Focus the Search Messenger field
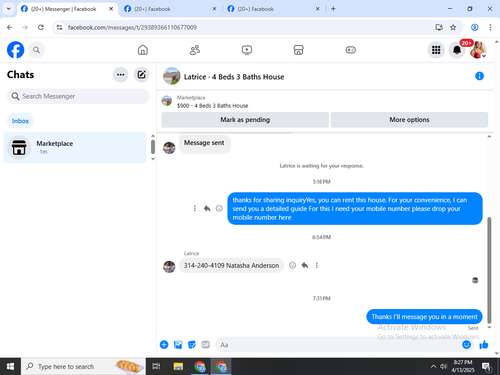 [x=78, y=96]
